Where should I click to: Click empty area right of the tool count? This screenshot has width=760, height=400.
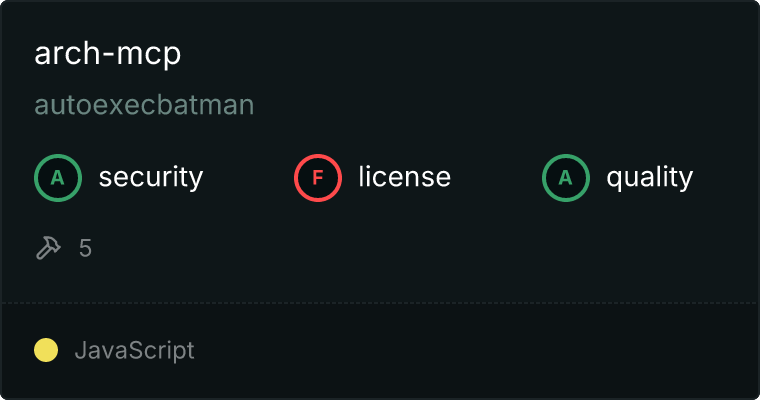[x=400, y=248]
